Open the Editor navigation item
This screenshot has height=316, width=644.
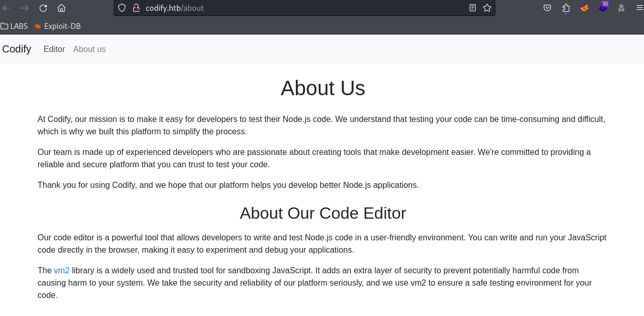[54, 49]
